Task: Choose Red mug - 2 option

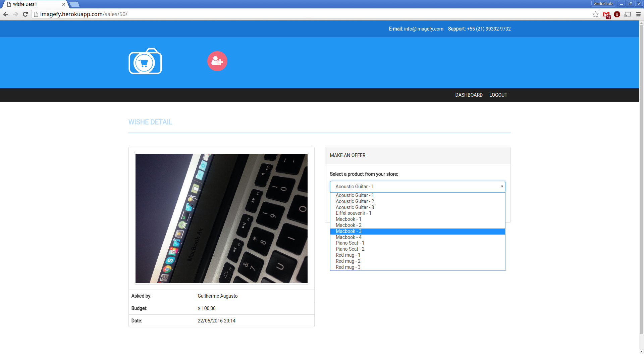Action: (x=418, y=261)
